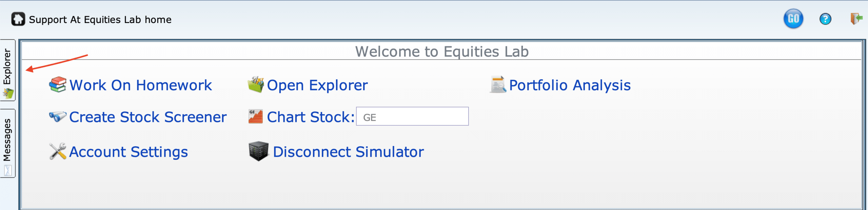The height and width of the screenshot is (210, 868).
Task: Open the Messages side tab
Action: [x=7, y=143]
